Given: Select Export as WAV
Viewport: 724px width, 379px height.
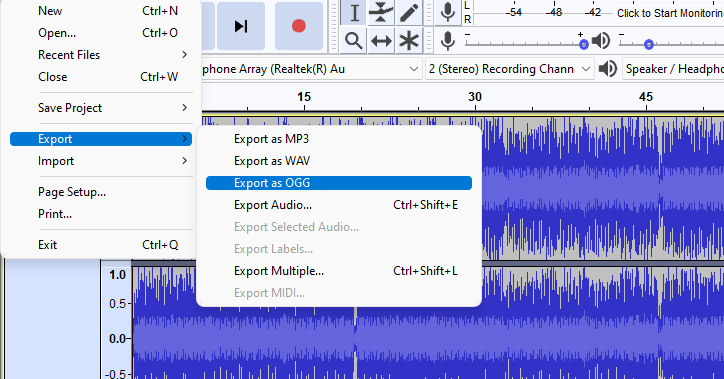Looking at the screenshot, I should [339, 161].
